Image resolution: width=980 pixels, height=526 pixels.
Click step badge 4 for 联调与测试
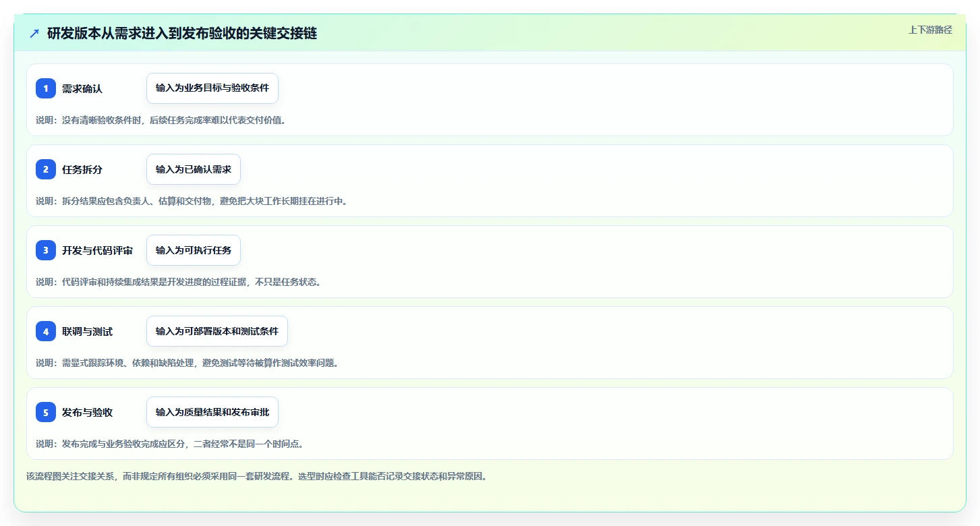46,331
